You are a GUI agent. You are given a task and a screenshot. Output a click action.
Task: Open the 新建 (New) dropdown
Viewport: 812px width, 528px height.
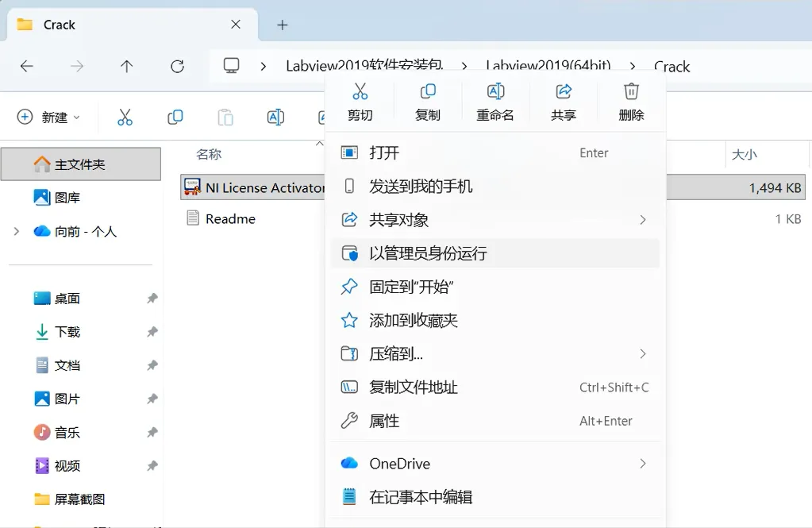[48, 117]
